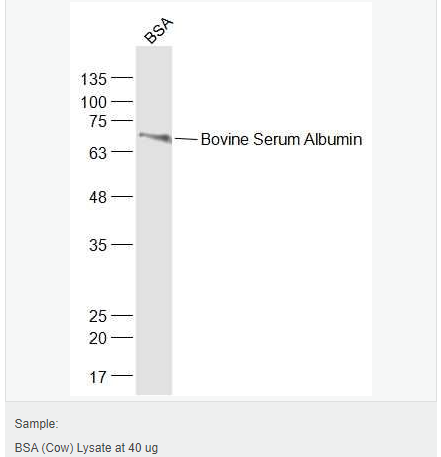Viewport: 441px width, 457px height.
Task: Click the dark protein band in the lane
Action: tap(155, 137)
